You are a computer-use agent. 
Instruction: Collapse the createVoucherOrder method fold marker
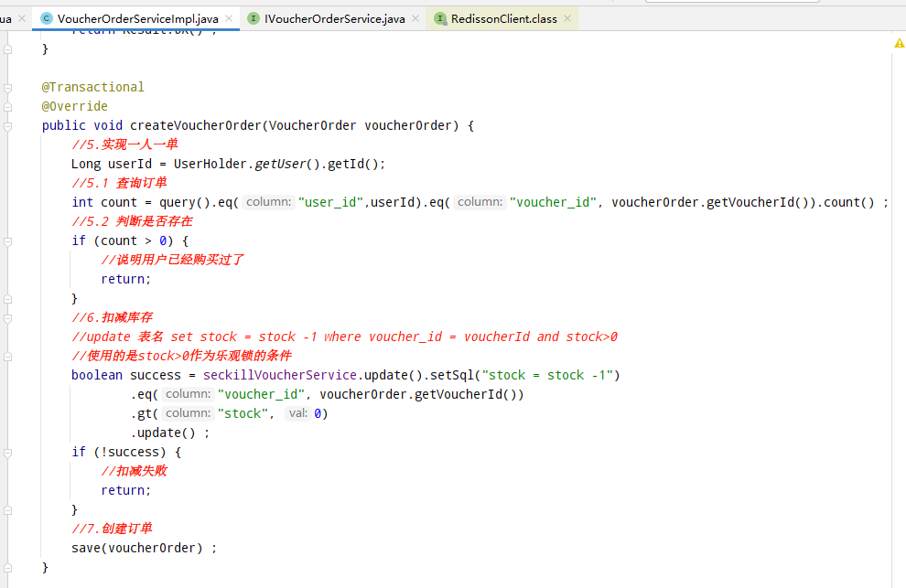pyautogui.click(x=7, y=126)
